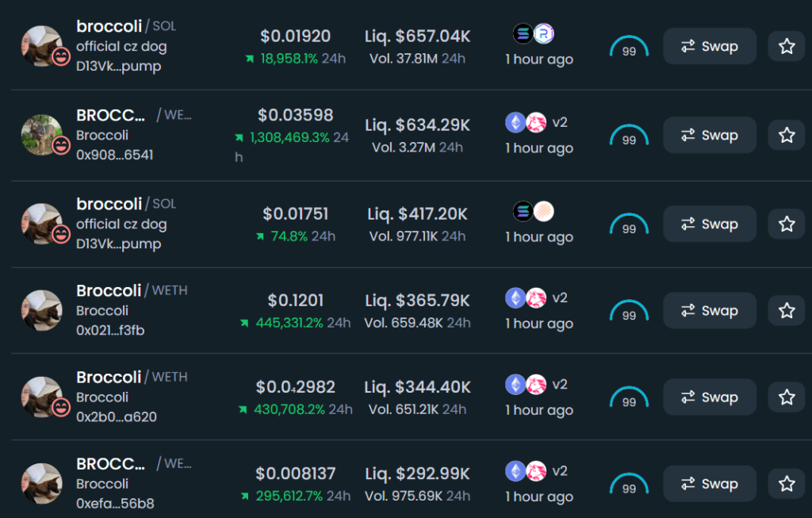Copy address 0x021...f3fb
Image resolution: width=812 pixels, height=518 pixels.
(x=110, y=330)
